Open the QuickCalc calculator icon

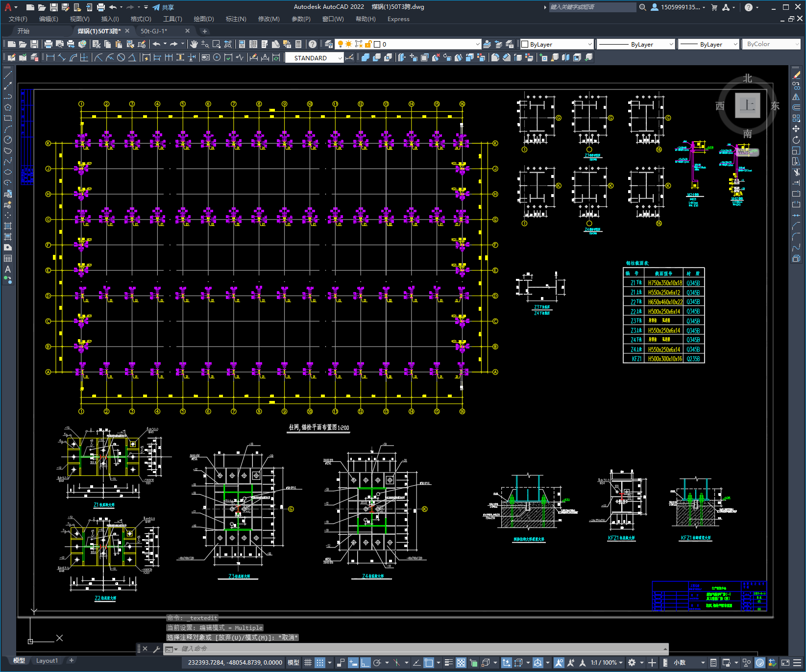click(x=298, y=44)
